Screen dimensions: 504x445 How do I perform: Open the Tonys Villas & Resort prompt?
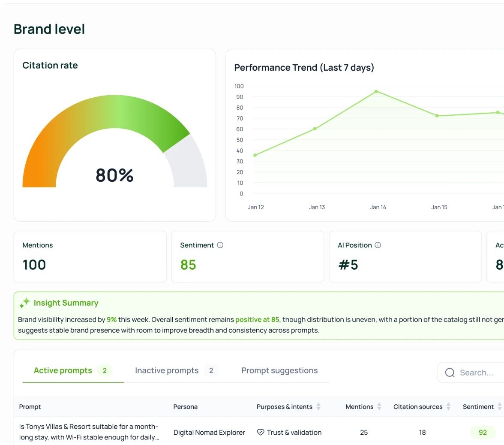(89, 432)
